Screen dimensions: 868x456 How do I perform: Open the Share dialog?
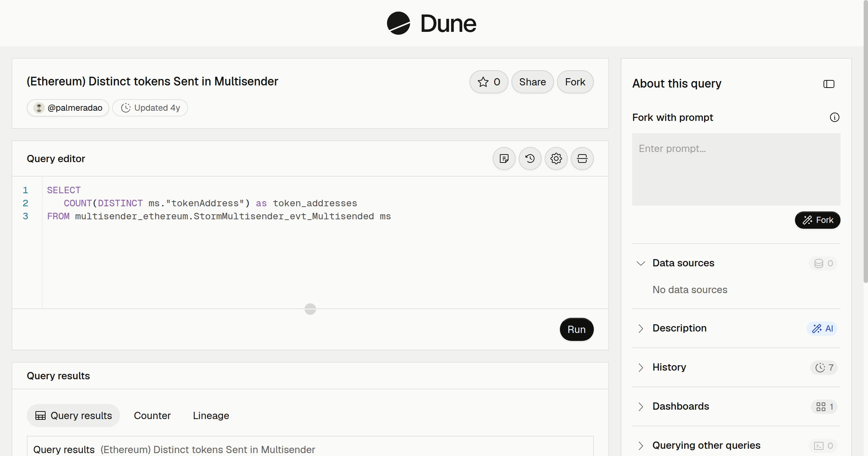pyautogui.click(x=532, y=82)
